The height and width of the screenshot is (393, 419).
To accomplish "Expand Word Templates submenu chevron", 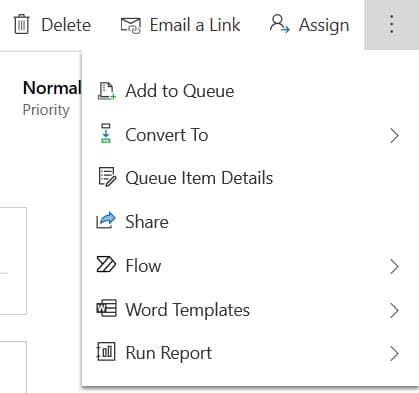I will coord(394,310).
